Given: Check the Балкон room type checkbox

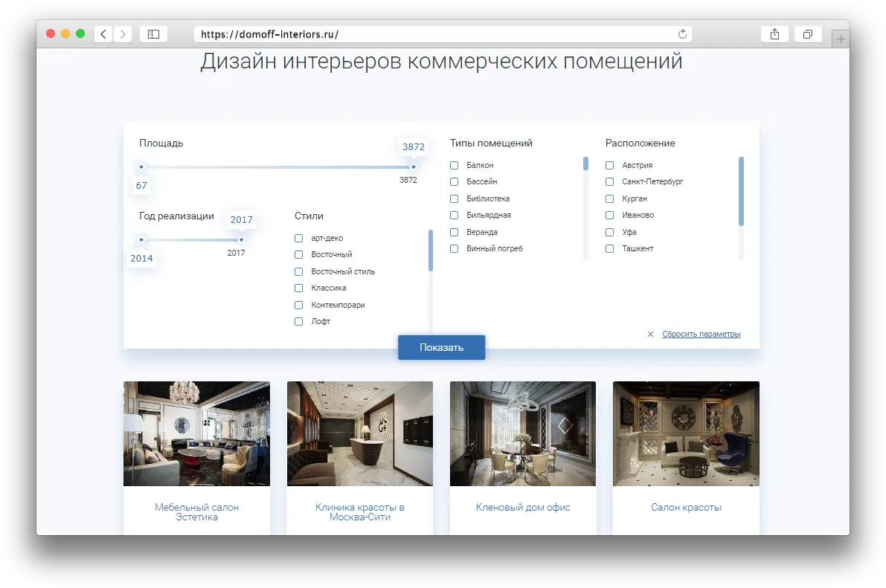Looking at the screenshot, I should [x=455, y=165].
